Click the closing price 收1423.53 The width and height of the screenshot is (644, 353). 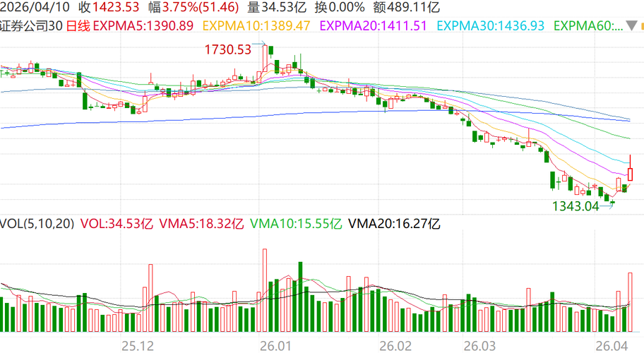pos(109,7)
